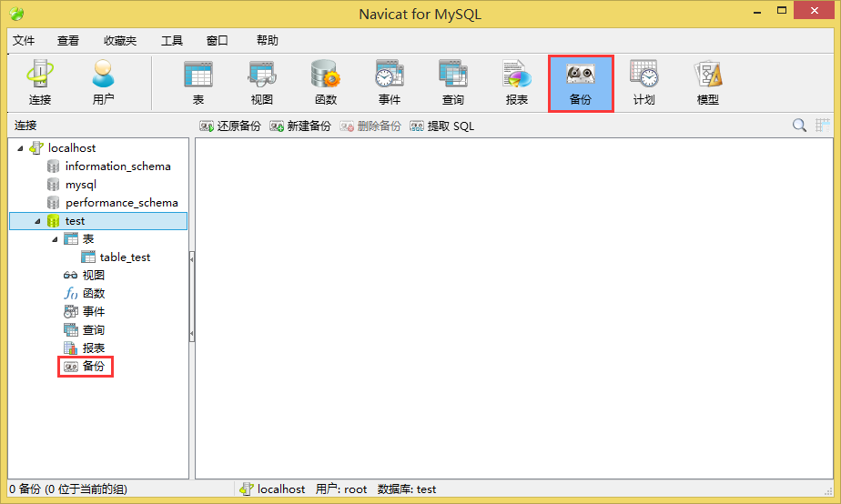Open the 查看 (View) menu
The height and width of the screenshot is (504, 841).
tap(68, 41)
